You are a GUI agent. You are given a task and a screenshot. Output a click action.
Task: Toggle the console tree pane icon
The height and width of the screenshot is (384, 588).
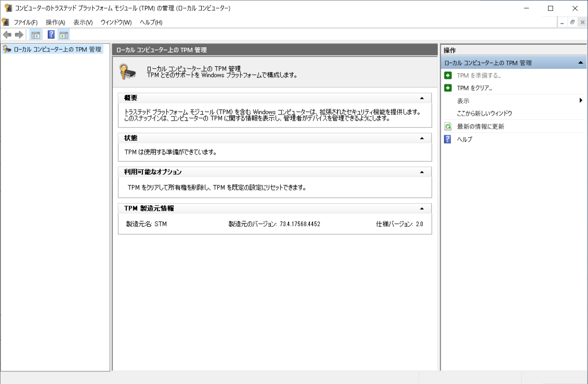[36, 35]
